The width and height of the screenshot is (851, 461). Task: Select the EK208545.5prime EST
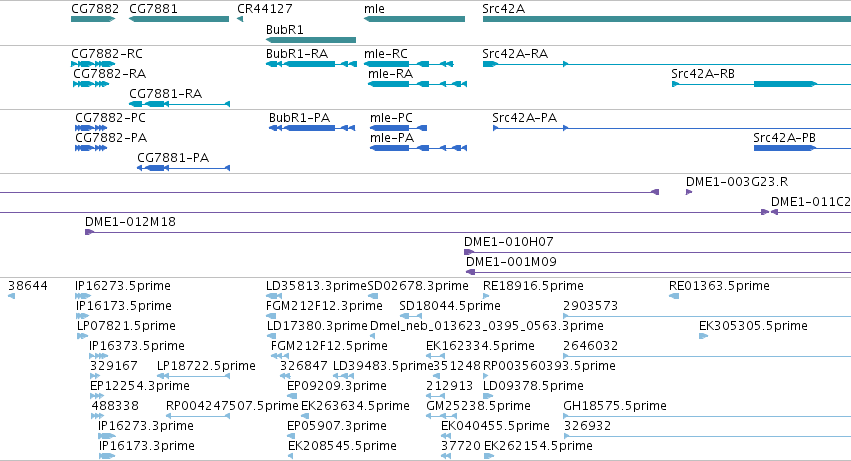point(290,456)
